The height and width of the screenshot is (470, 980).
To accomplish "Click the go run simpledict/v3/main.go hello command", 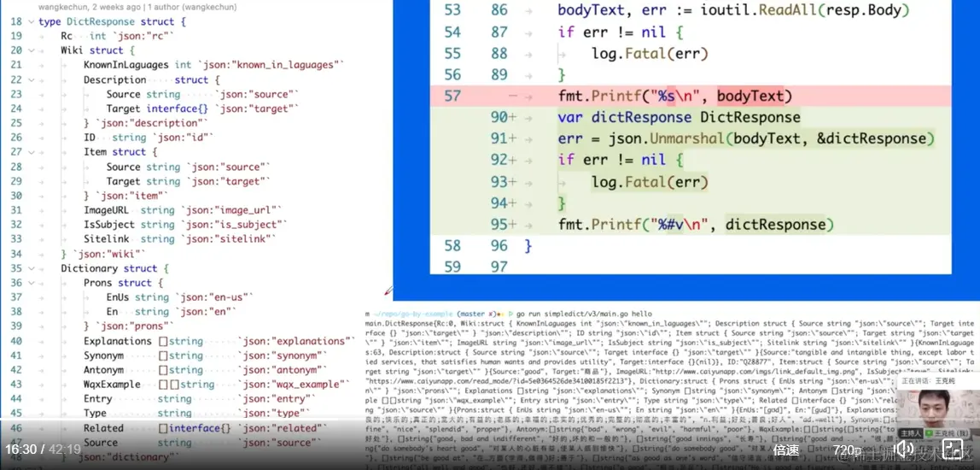I will click(x=584, y=314).
